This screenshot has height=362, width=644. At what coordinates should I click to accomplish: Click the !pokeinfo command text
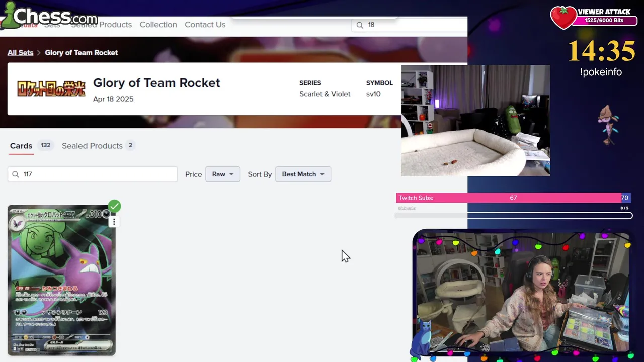[601, 72]
